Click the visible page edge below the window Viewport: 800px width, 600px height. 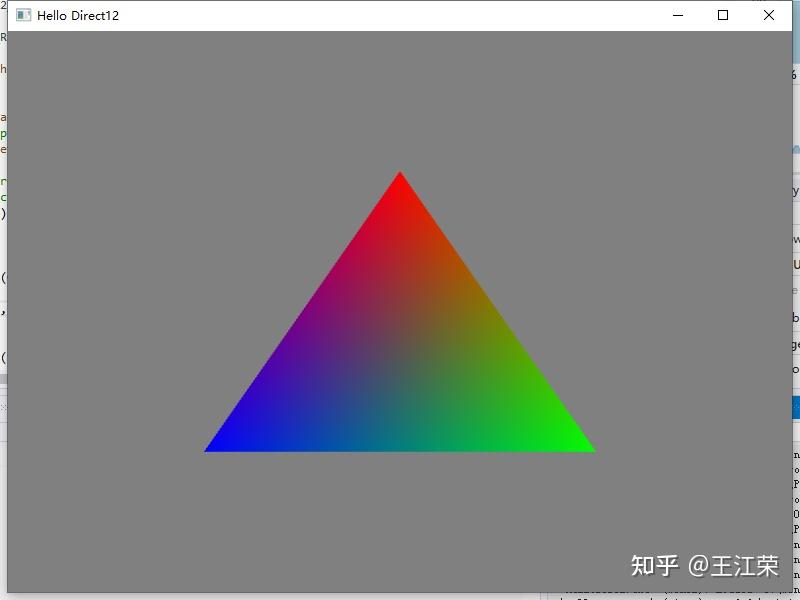tap(400, 595)
